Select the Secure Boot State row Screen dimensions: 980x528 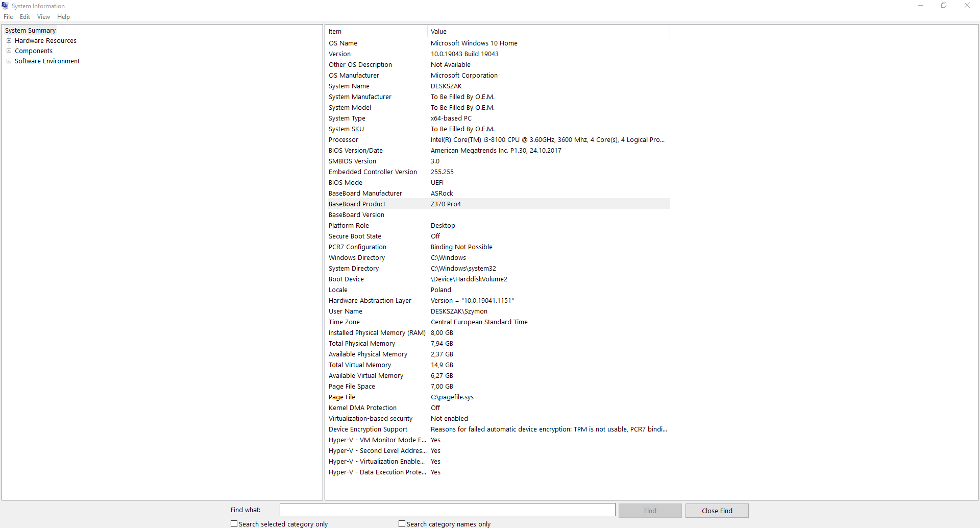498,236
